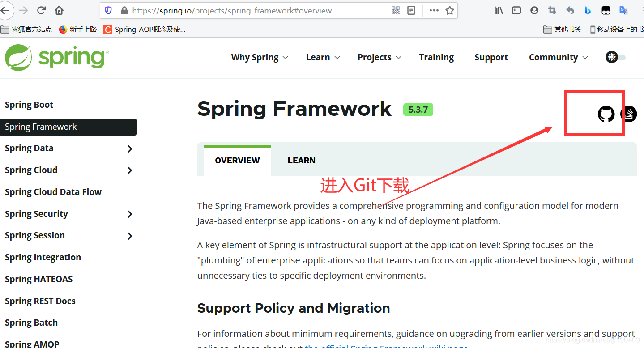Open the Stack Overflow icon link
Viewport: 644px width, 348px height.
pos(629,114)
